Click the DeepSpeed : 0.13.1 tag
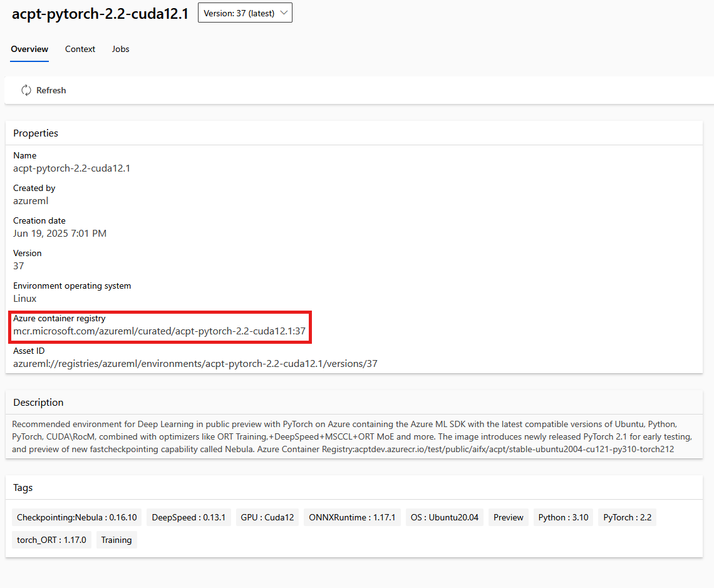The image size is (714, 588). [189, 517]
